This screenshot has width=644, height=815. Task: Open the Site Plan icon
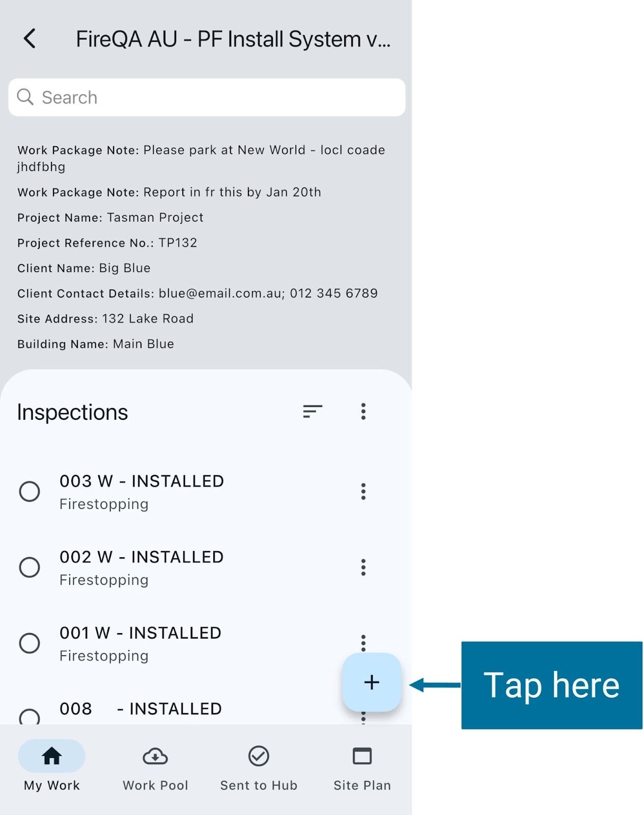(x=362, y=756)
